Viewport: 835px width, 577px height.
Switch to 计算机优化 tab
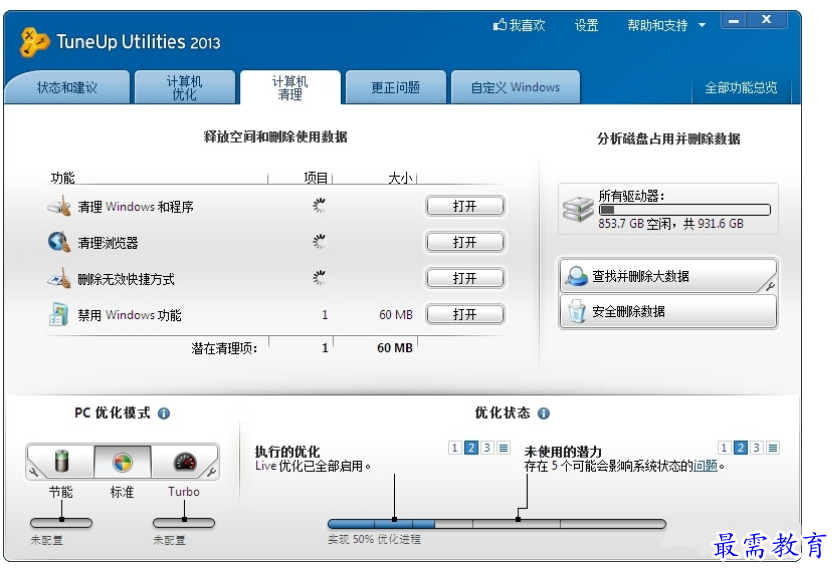point(184,87)
